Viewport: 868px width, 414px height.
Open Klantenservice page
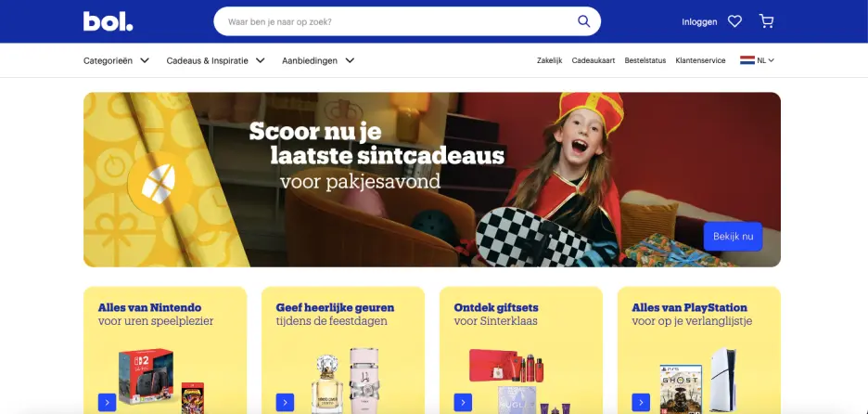(700, 61)
